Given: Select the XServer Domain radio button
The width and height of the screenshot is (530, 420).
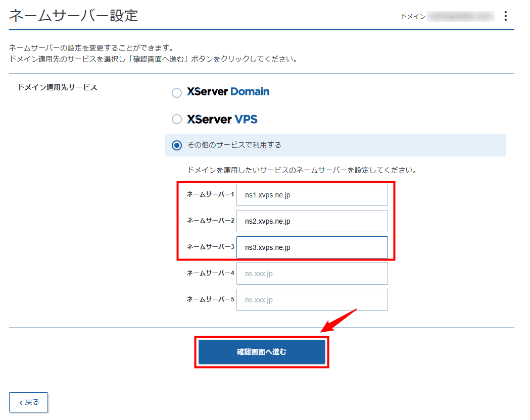Looking at the screenshot, I should pyautogui.click(x=177, y=92).
